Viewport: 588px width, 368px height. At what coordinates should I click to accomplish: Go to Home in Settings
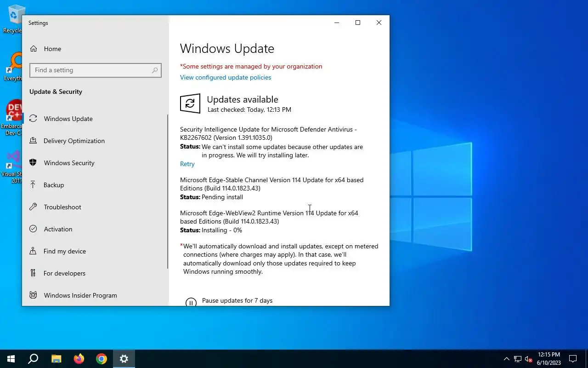point(95,49)
